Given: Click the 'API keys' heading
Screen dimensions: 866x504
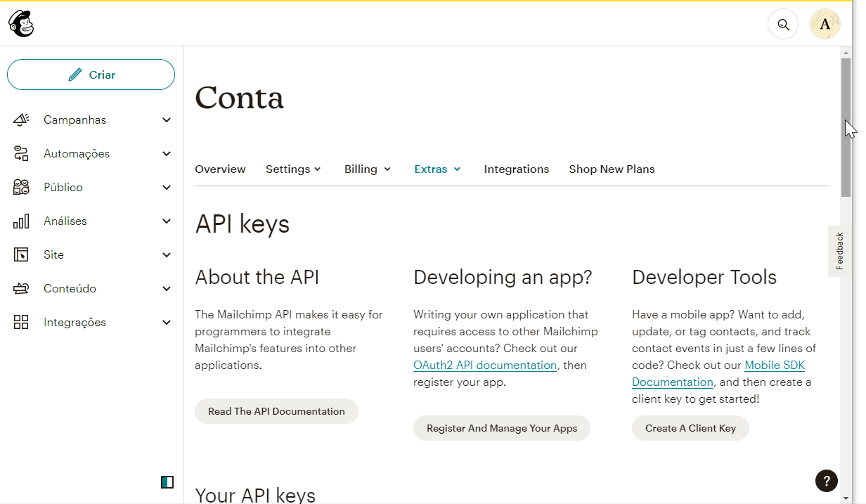Looking at the screenshot, I should click(x=242, y=224).
